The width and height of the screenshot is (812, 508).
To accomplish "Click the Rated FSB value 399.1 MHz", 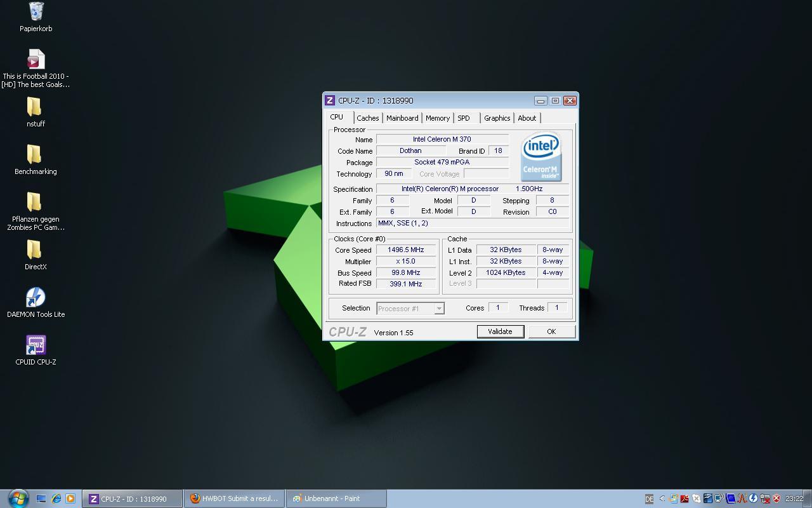I will tap(406, 284).
